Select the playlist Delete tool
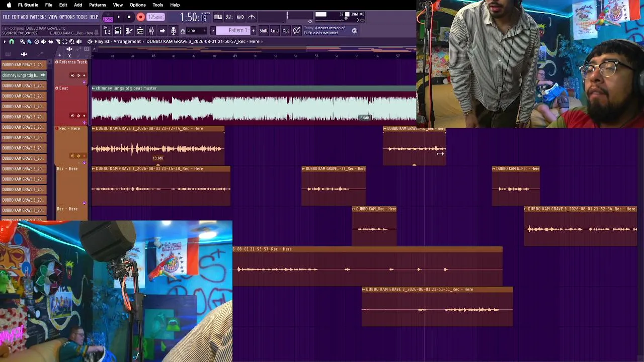The image size is (644, 362). (36, 42)
